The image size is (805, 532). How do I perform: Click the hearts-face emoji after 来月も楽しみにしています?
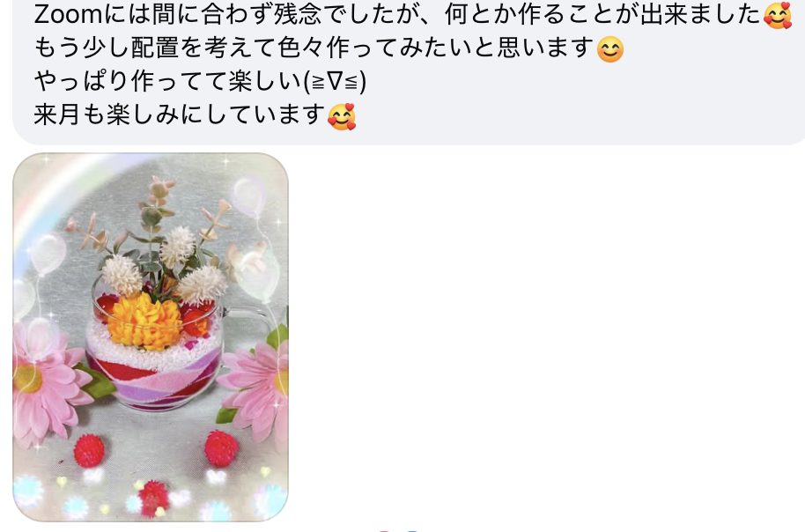[x=342, y=116]
